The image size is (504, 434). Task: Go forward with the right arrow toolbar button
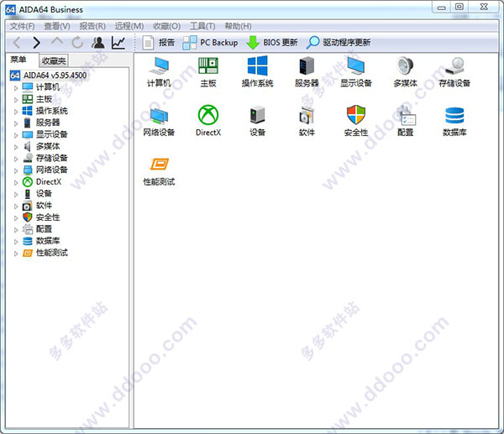pyautogui.click(x=37, y=43)
